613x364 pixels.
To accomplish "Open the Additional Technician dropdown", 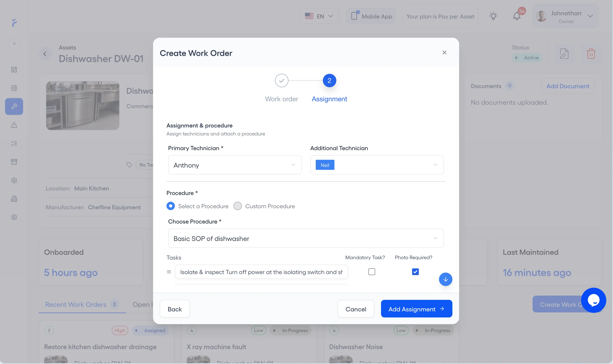I will (x=377, y=165).
